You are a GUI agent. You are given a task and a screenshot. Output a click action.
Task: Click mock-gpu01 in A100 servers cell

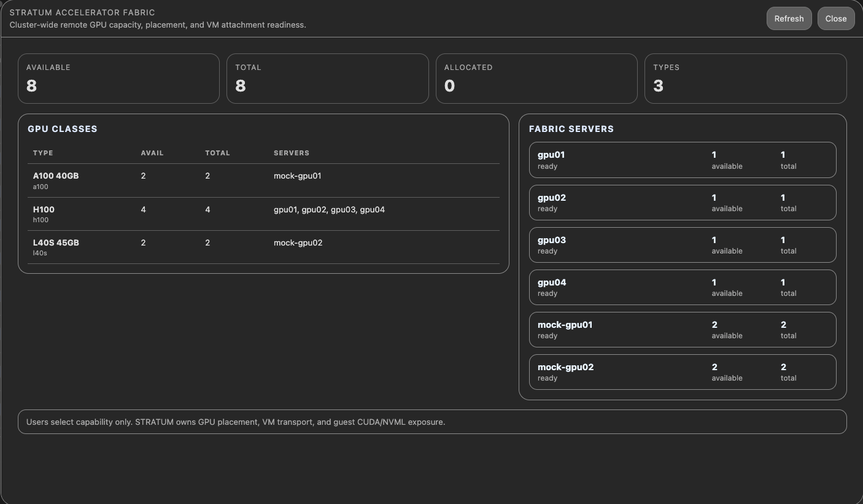(x=298, y=176)
